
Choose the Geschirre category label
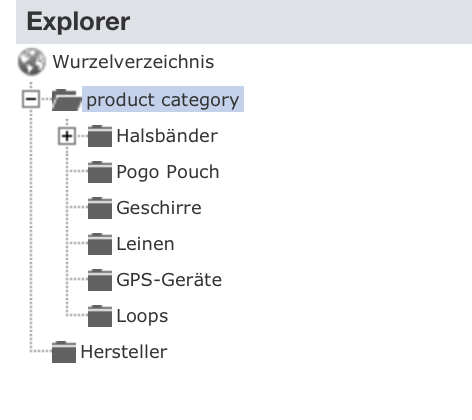coord(159,208)
